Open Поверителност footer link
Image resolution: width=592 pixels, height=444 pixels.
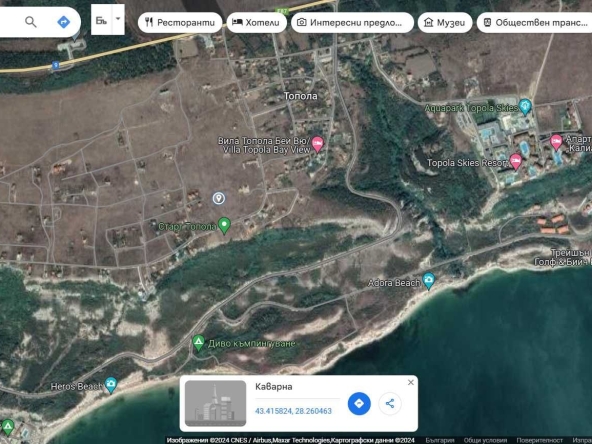(x=540, y=440)
